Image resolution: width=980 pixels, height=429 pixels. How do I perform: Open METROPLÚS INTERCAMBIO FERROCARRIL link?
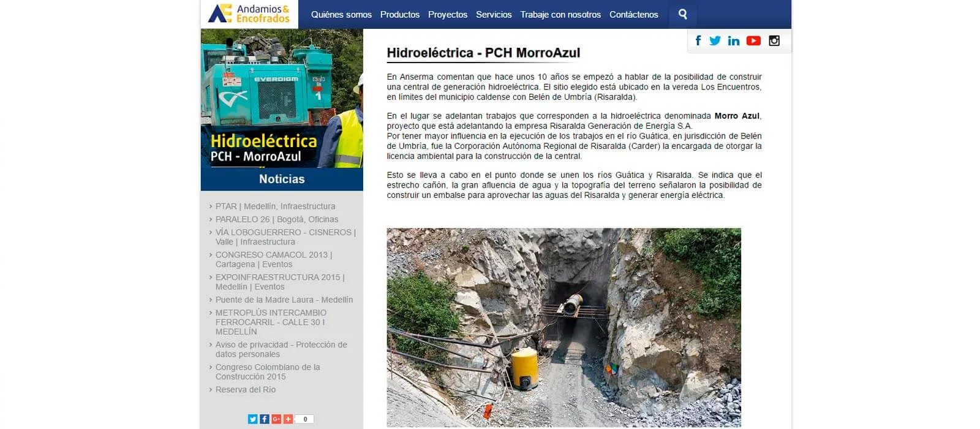[x=271, y=322]
